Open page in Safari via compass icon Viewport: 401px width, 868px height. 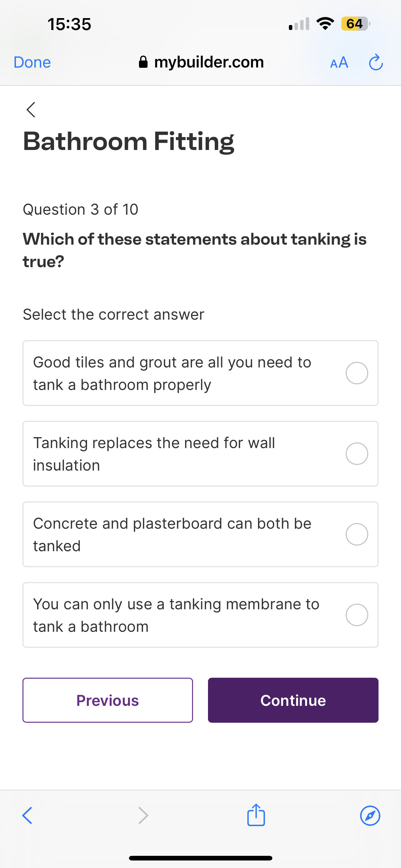click(x=370, y=816)
